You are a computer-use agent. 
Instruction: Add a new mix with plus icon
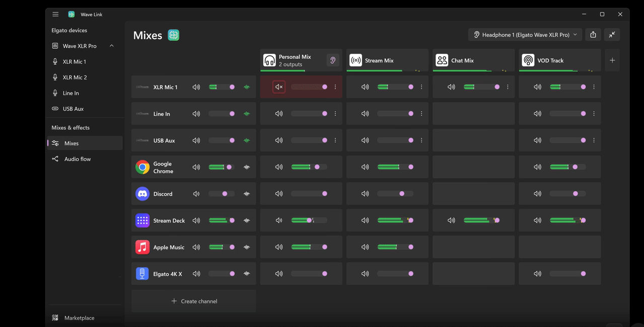612,60
